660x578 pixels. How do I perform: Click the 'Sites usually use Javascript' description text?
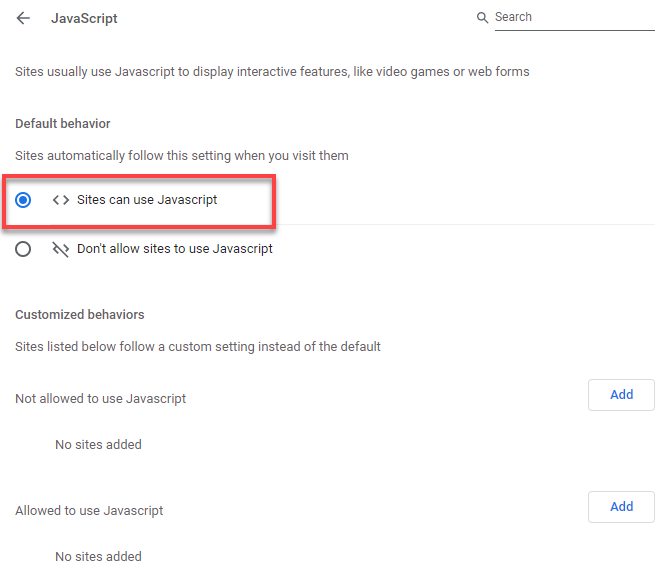[x=272, y=72]
